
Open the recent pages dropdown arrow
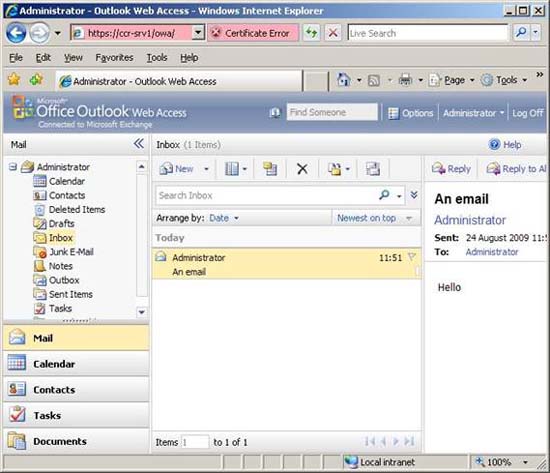(x=58, y=33)
